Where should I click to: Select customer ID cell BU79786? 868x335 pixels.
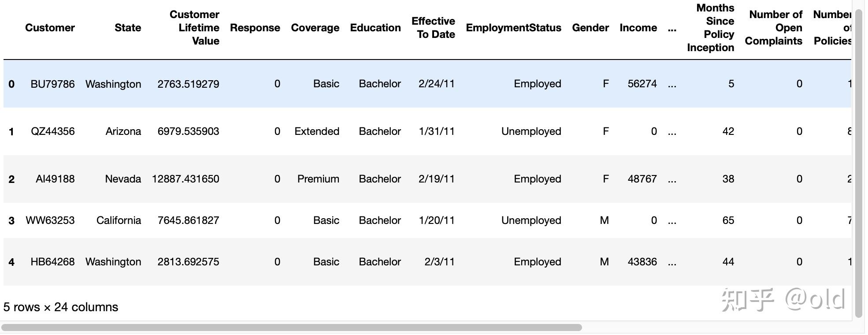[52, 84]
